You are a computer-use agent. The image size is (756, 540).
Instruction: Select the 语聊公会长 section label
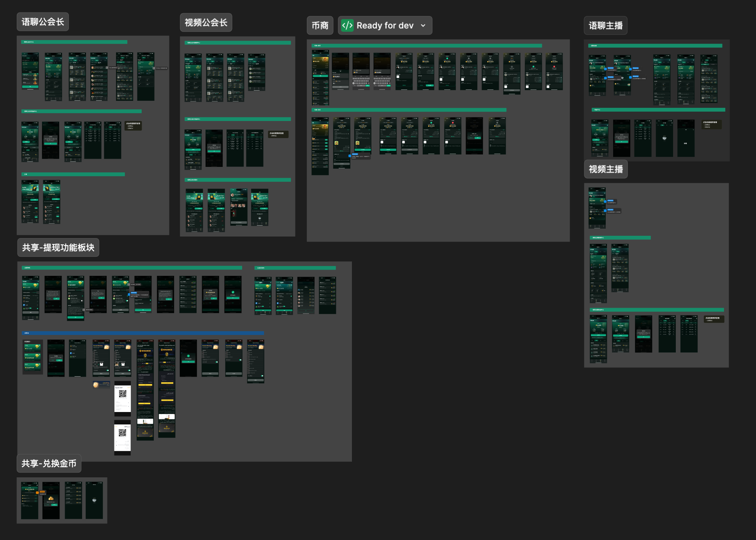tap(43, 22)
